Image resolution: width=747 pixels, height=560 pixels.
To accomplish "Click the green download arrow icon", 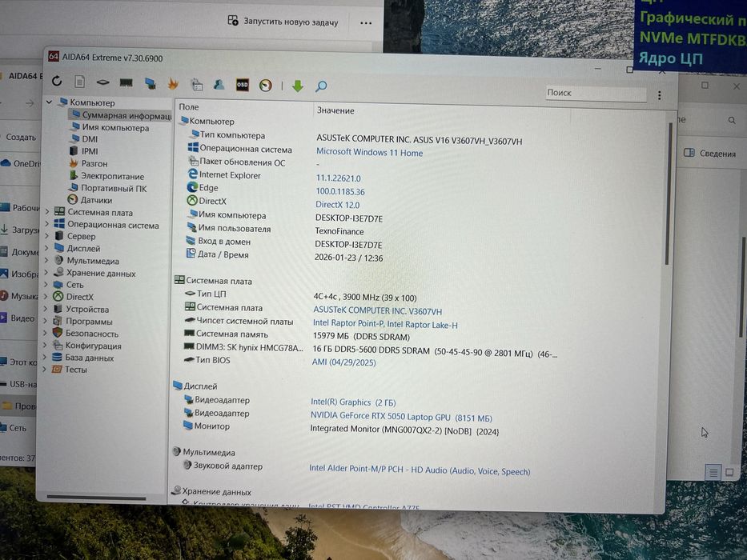I will (298, 86).
